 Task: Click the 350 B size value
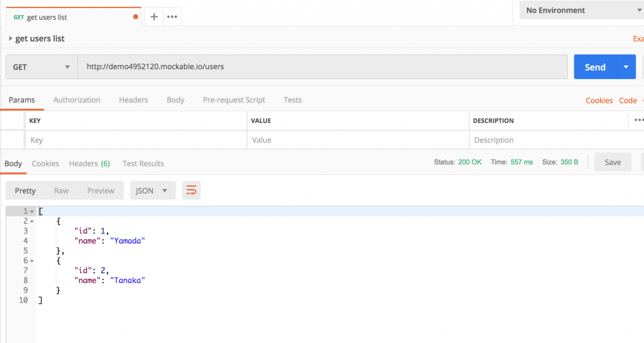click(x=569, y=162)
